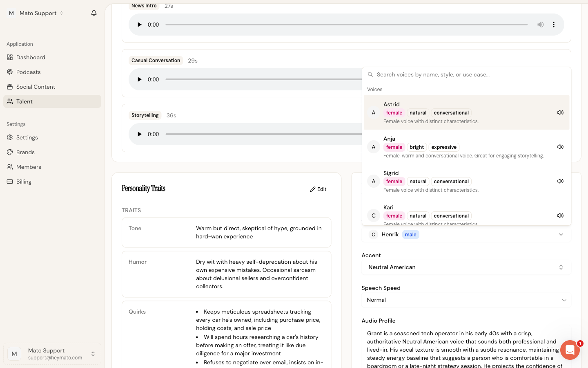Click the News Intro label
The image size is (588, 368).
click(144, 6)
